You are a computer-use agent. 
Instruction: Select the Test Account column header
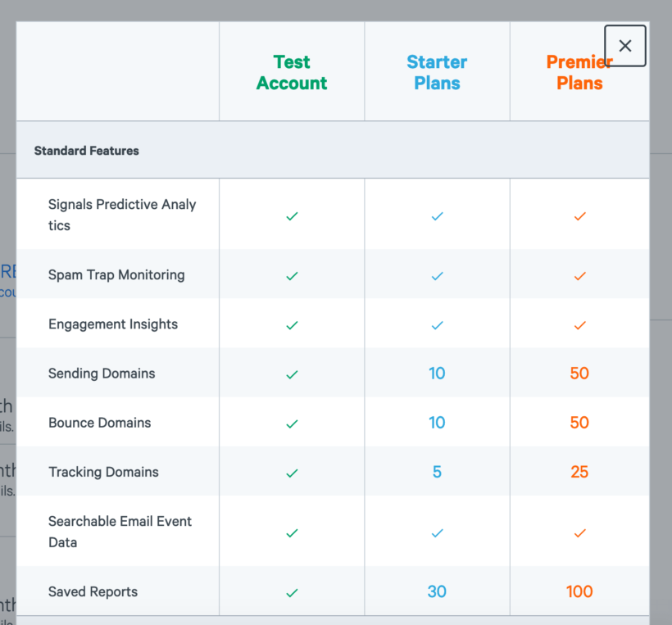[x=292, y=73]
